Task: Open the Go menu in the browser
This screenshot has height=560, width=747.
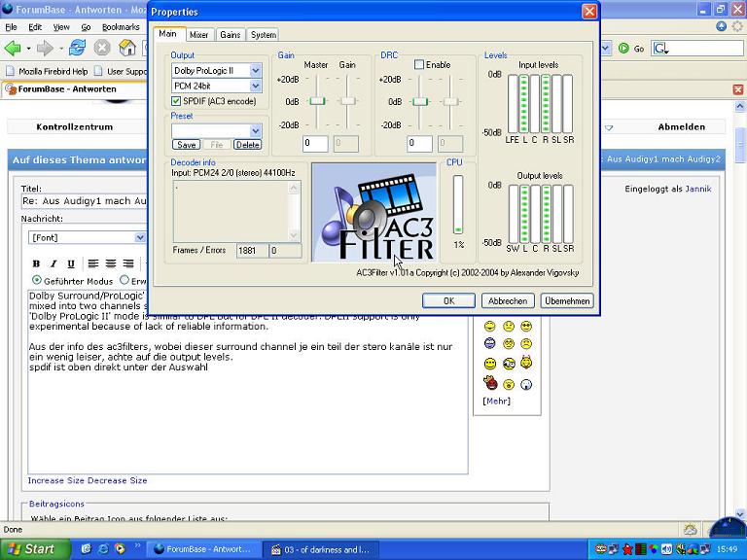Action: click(x=86, y=27)
